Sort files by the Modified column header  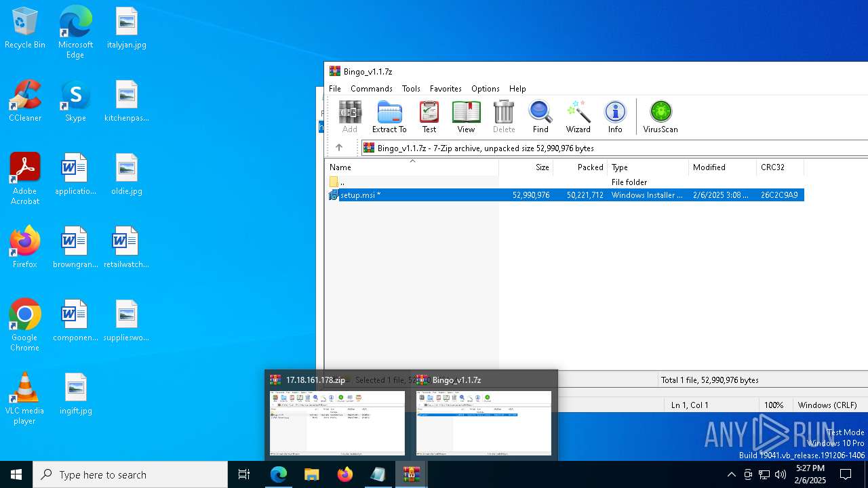[723, 167]
